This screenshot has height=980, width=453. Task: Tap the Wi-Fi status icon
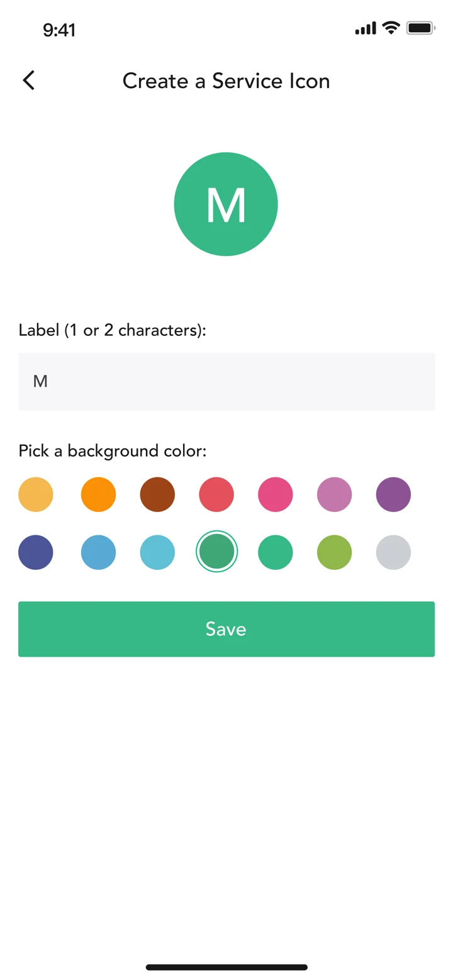coord(391,28)
